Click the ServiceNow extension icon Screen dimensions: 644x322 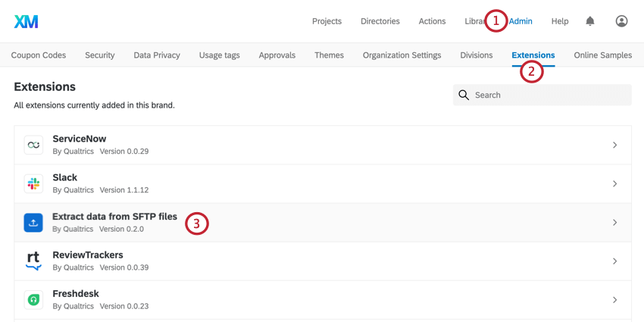coord(33,145)
